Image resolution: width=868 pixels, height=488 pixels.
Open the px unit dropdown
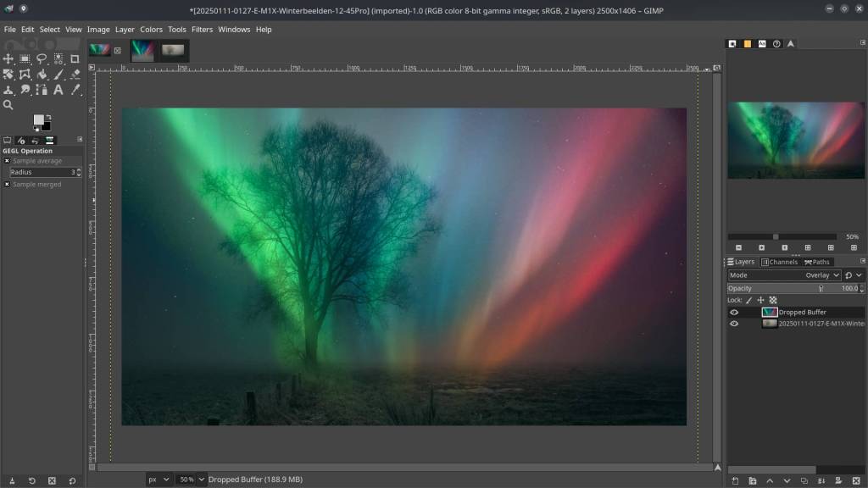[x=158, y=480]
